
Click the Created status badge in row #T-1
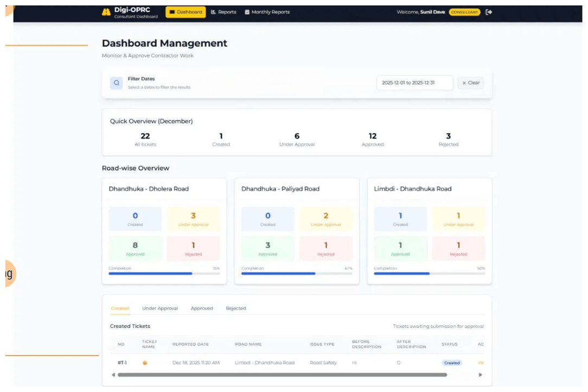[452, 363]
